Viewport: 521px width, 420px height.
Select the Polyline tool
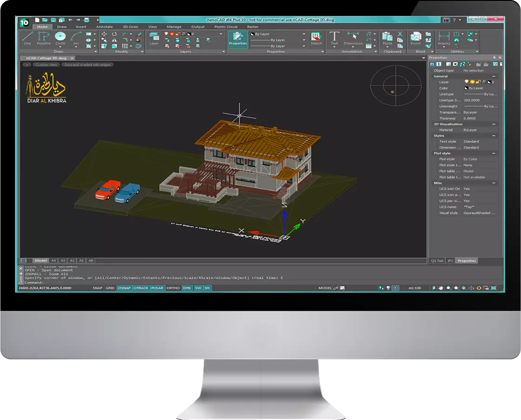(x=44, y=38)
